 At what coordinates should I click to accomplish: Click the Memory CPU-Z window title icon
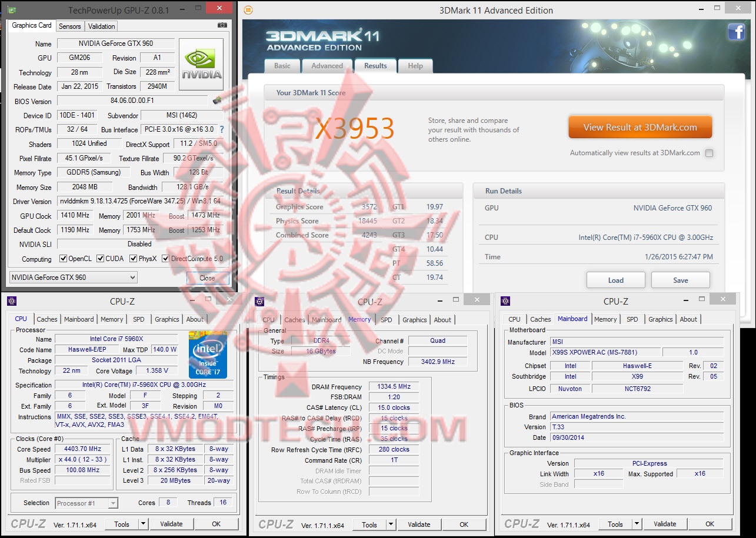(260, 301)
